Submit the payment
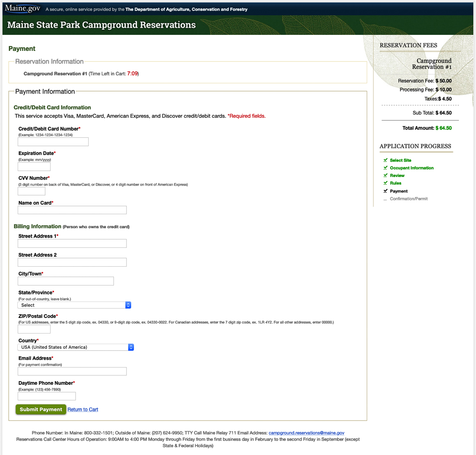The image size is (476, 455). (x=41, y=409)
